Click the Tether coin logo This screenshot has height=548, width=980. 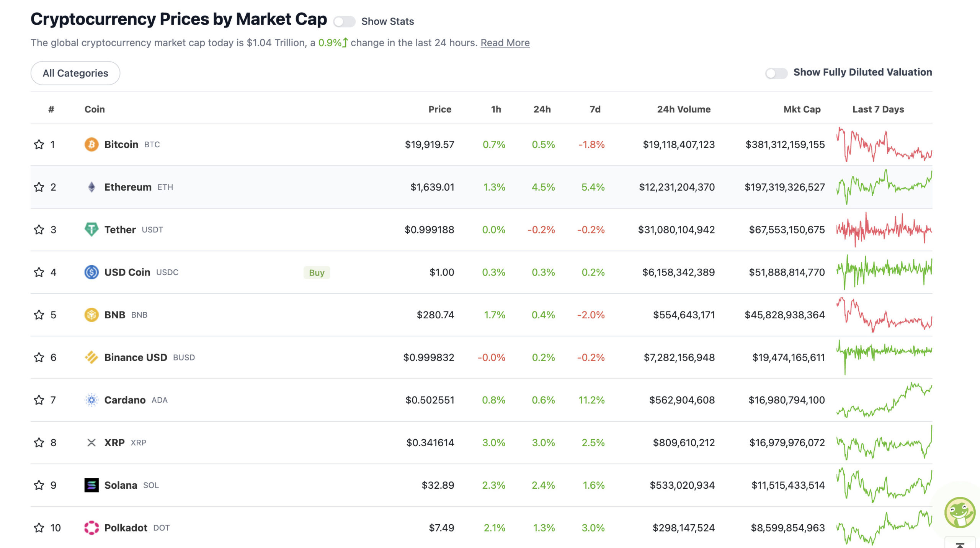click(x=91, y=230)
